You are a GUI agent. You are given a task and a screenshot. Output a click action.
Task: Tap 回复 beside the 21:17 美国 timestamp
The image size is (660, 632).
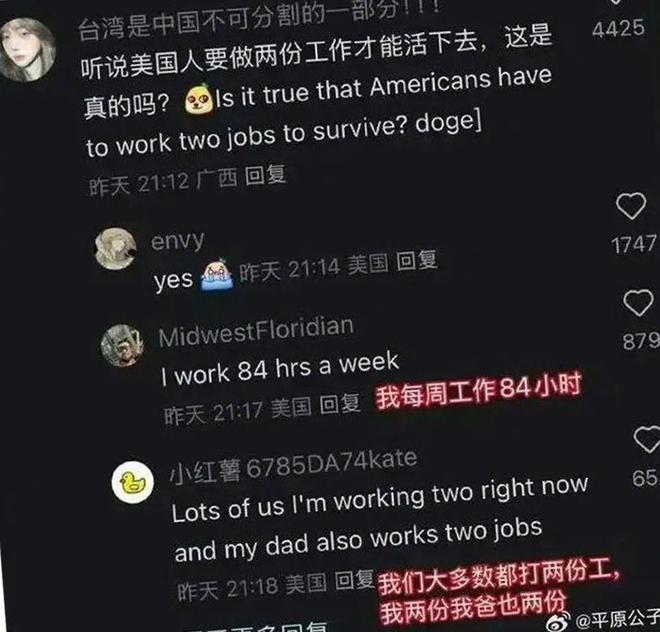pyautogui.click(x=340, y=404)
